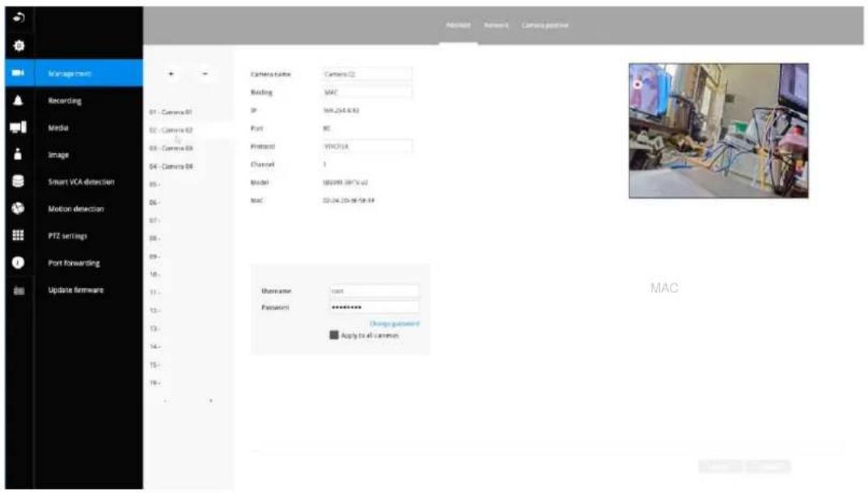Image resolution: width=868 pixels, height=493 pixels.
Task: Open Update firmware
Action: coord(76,291)
